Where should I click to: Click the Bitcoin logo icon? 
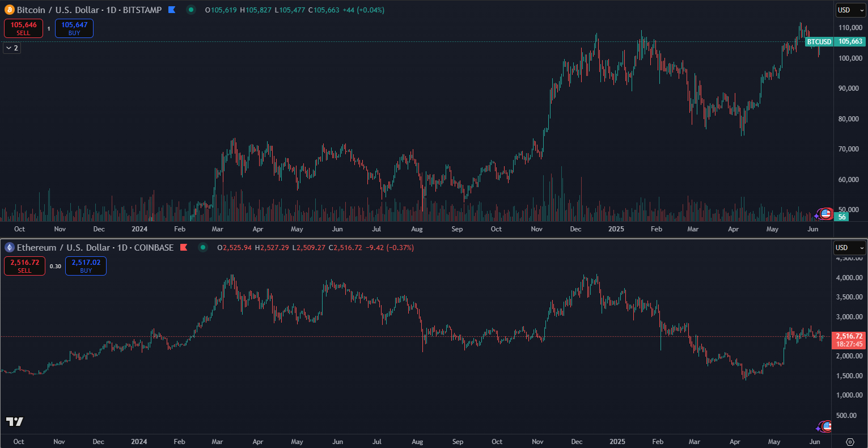9,10
